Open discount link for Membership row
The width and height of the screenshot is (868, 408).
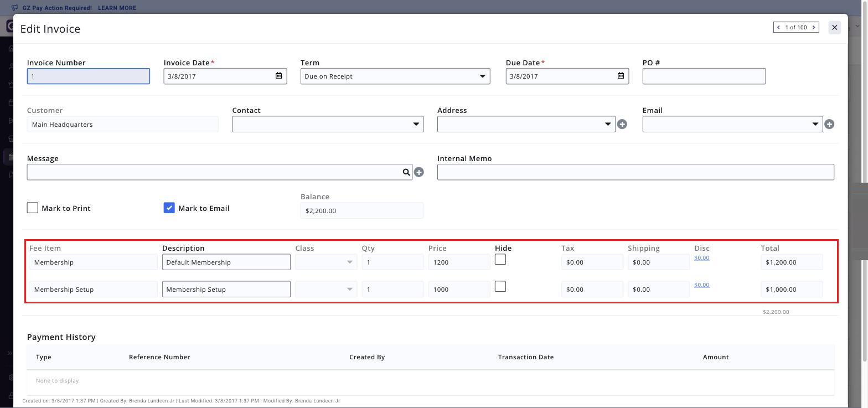point(701,257)
